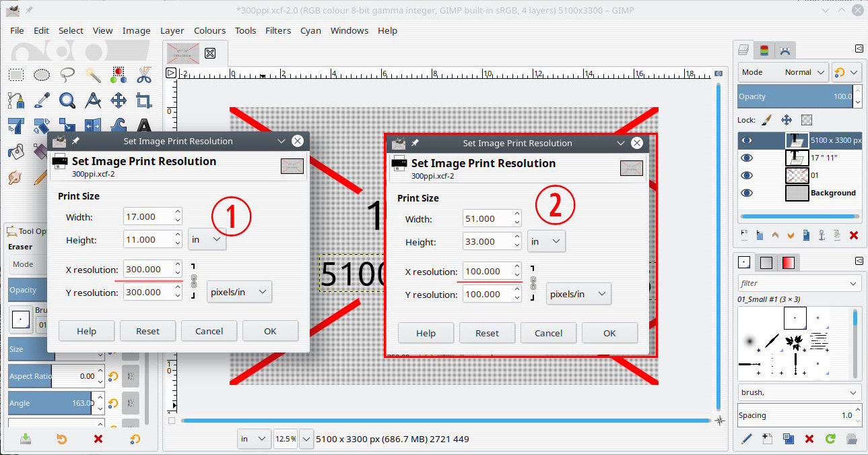Click the layer Opacity slider
The width and height of the screenshot is (868, 455).
796,96
